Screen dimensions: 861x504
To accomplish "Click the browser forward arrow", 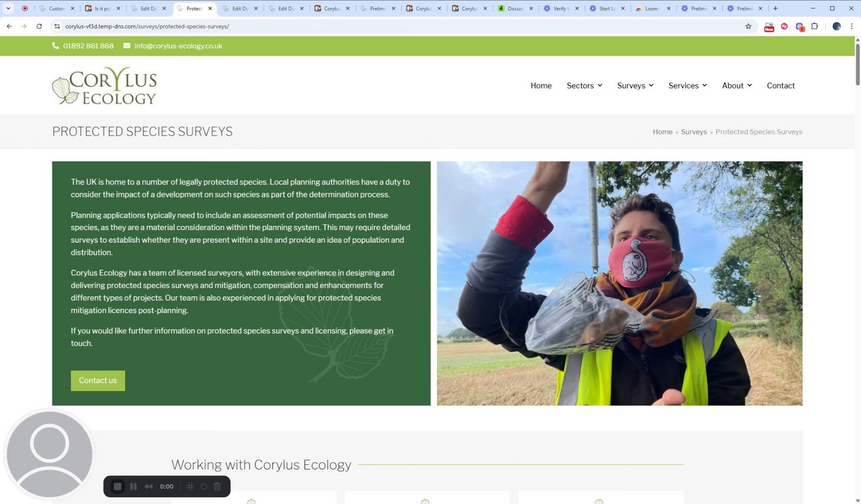I will 24,26.
